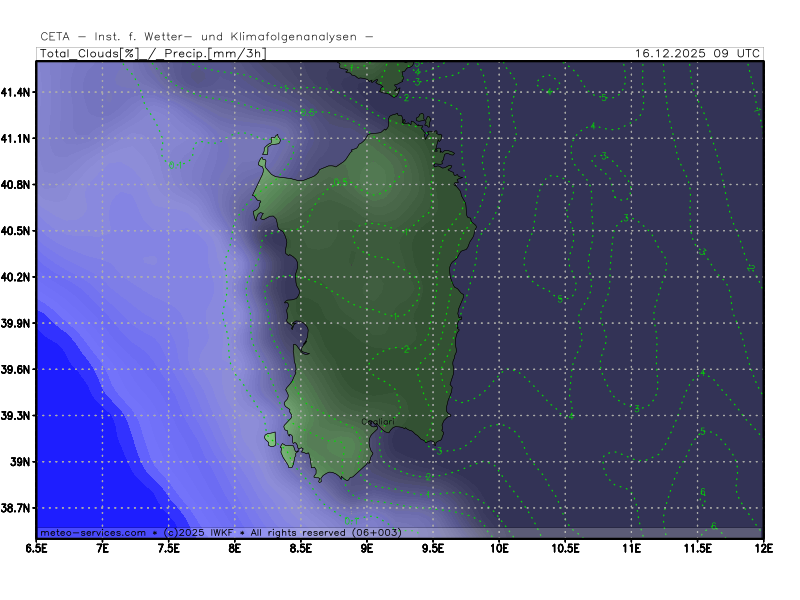This screenshot has height=600, width=800.
Task: Click the 6.5E longitude axis label
Action: [x=37, y=548]
